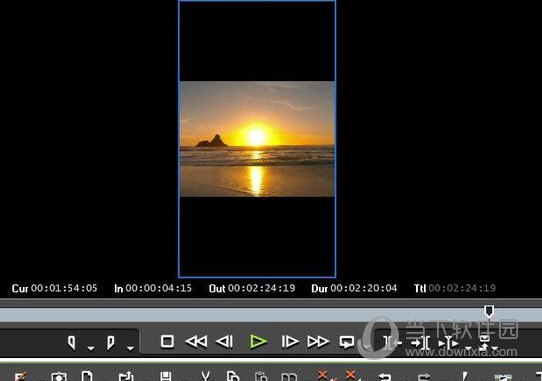The image size is (542, 381).
Task: Open the Set Out dropdown arrow
Action: (x=130, y=348)
